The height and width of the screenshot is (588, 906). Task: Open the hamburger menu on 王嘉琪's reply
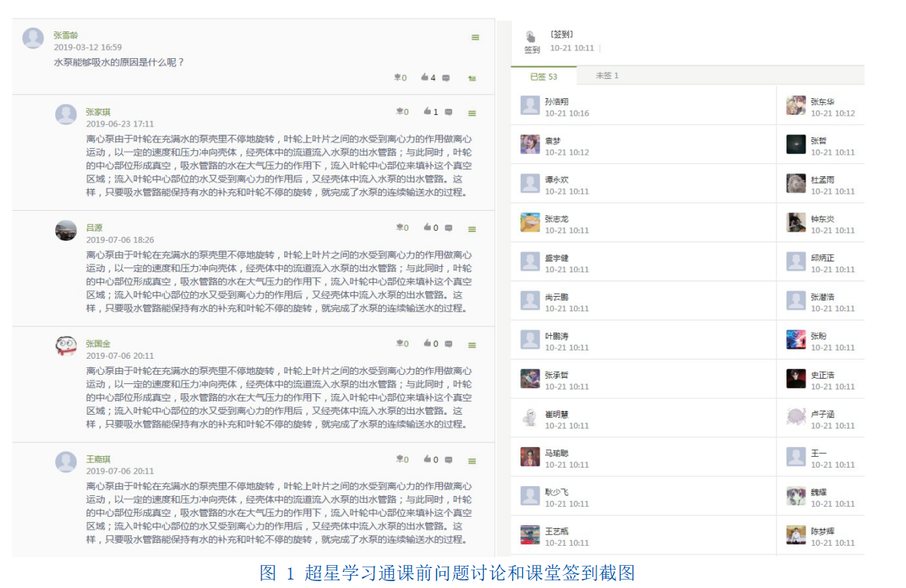(x=472, y=461)
